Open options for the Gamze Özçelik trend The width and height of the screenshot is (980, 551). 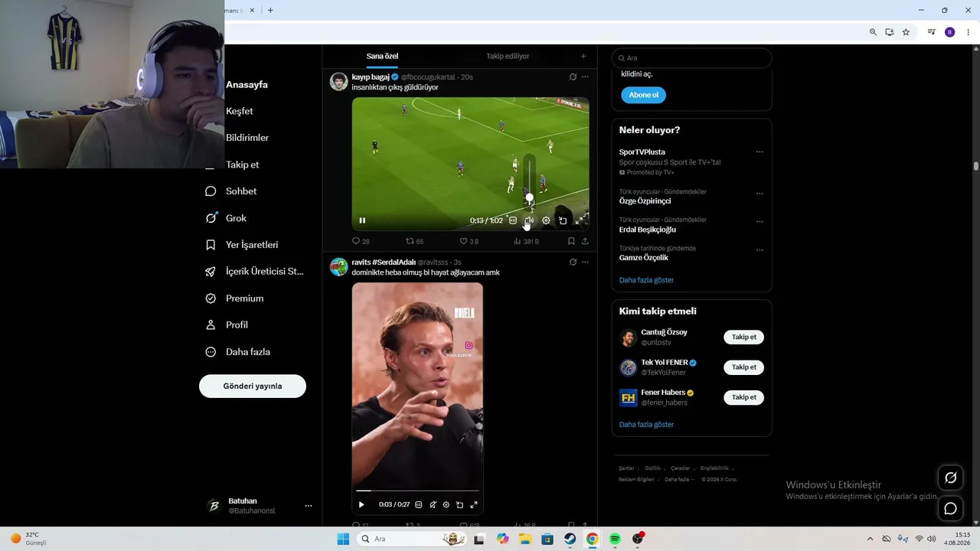coord(759,250)
